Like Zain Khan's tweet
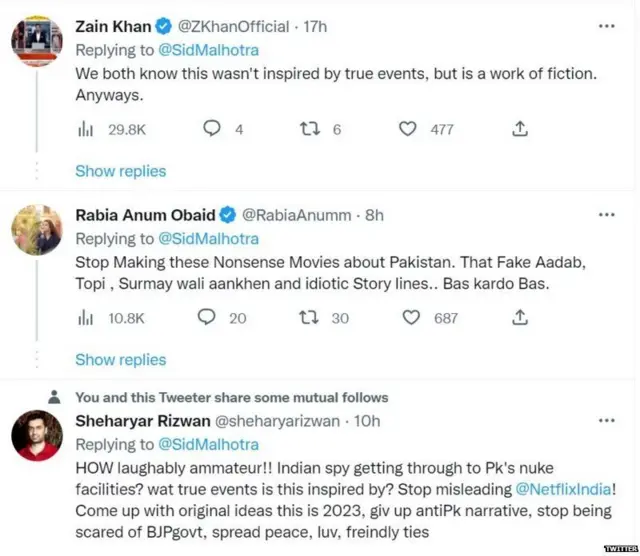Screen dimensions: 640x556 pos(407,129)
